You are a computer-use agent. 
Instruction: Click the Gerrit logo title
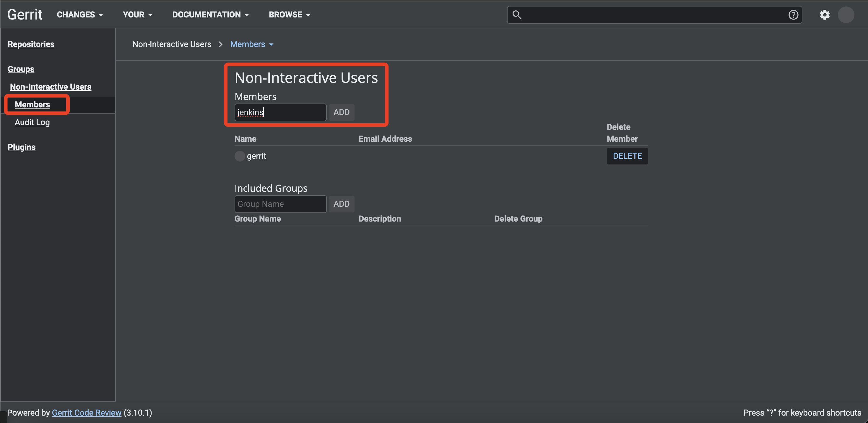[x=25, y=14]
